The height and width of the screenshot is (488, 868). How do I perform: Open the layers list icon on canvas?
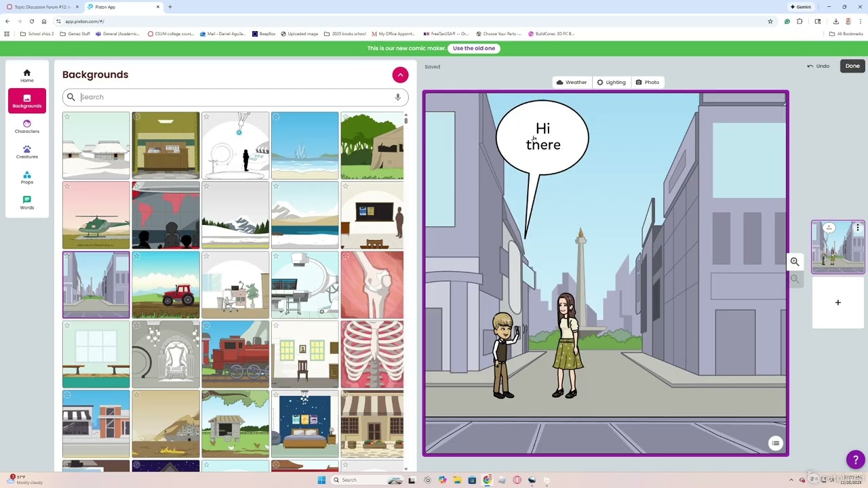[x=776, y=443]
